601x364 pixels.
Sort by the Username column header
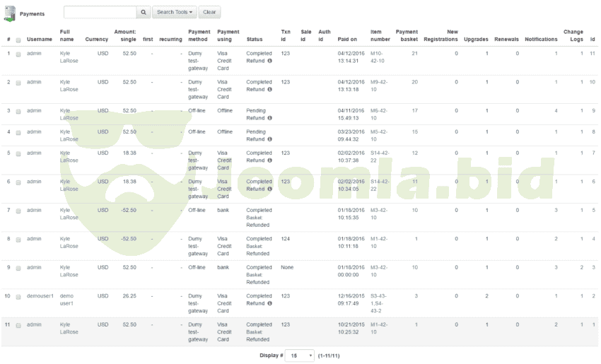pos(39,39)
